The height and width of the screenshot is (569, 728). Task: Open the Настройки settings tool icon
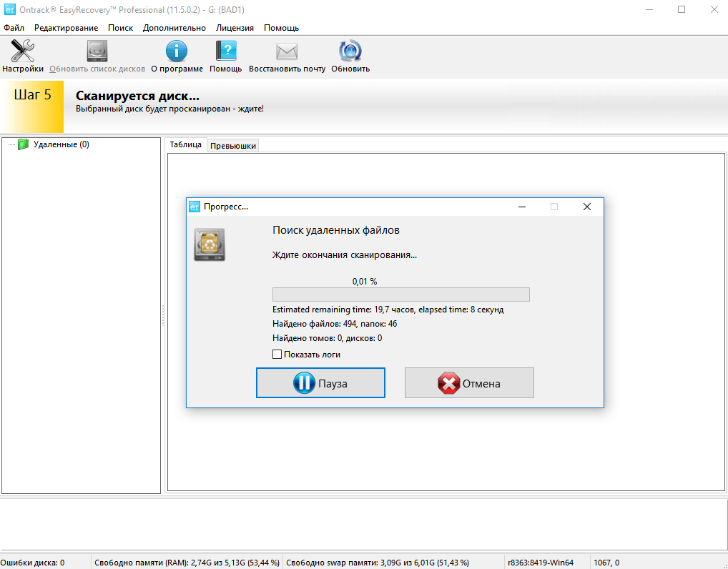pyautogui.click(x=22, y=52)
